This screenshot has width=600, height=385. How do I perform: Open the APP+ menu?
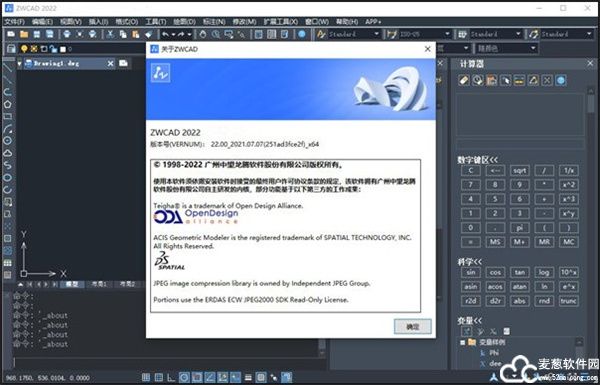(373, 22)
